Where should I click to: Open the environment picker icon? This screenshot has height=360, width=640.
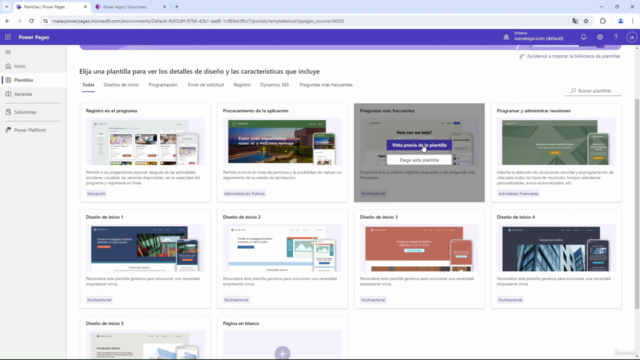pyautogui.click(x=506, y=37)
